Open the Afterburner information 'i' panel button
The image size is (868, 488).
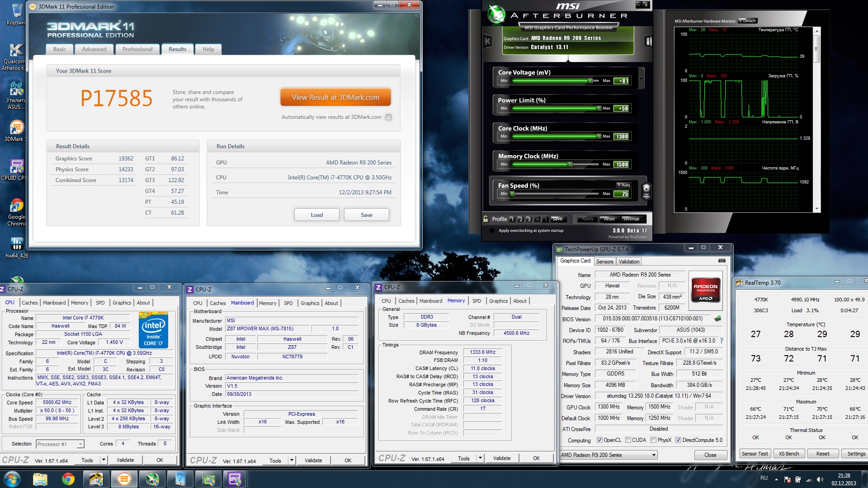(x=648, y=42)
